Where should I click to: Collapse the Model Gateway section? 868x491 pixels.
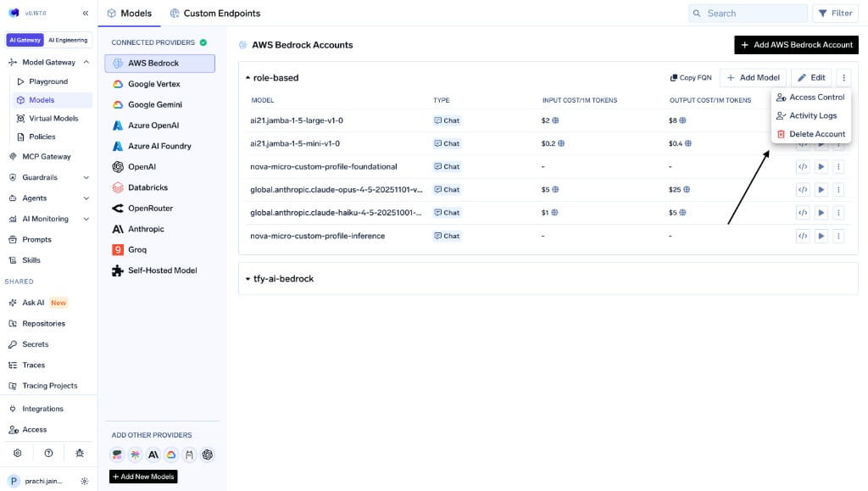click(x=86, y=62)
